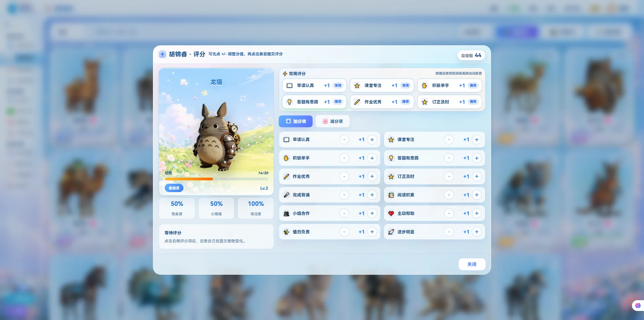The image size is (644, 320).
Task: Increase the 完成背诵 score value
Action: [372, 195]
